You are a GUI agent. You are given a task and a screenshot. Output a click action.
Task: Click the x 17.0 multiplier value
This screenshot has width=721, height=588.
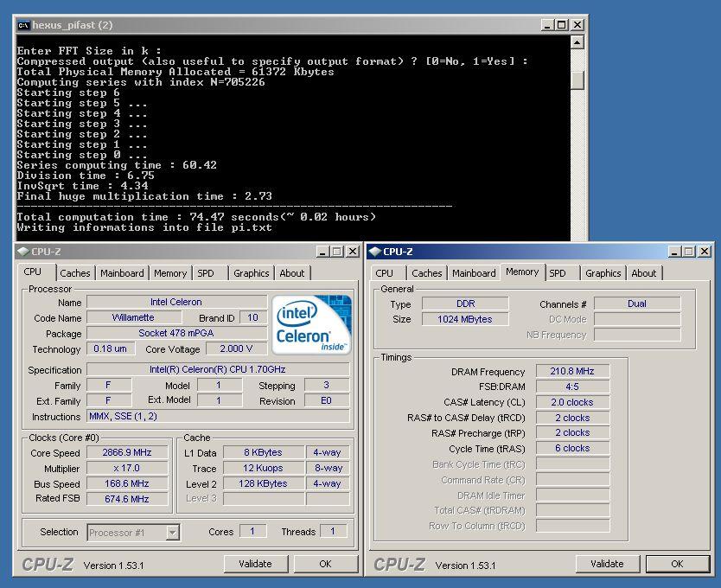127,469
